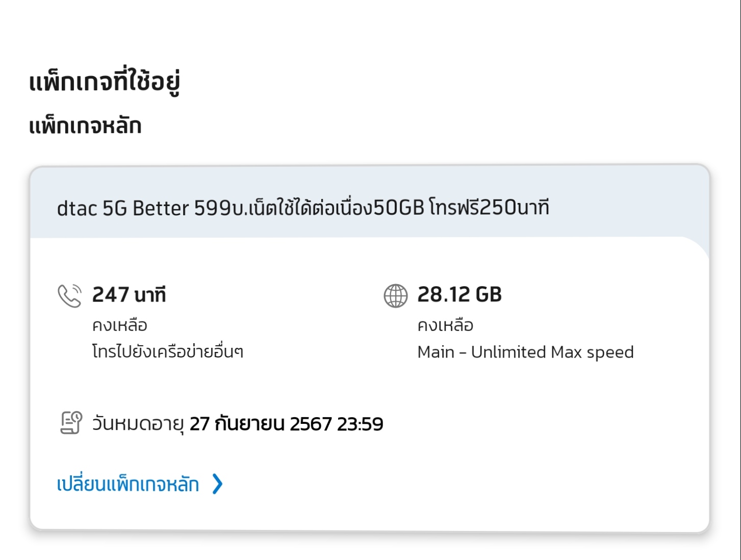Tap the expiry date document icon

click(x=71, y=423)
